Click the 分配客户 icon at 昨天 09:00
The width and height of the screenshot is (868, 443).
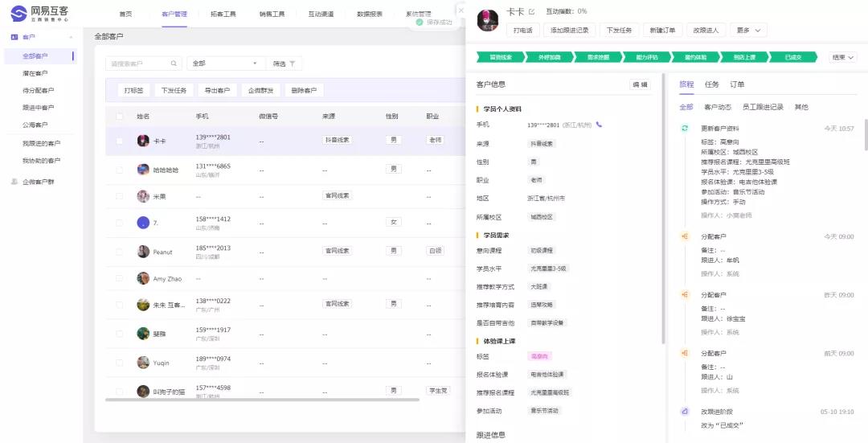click(685, 294)
